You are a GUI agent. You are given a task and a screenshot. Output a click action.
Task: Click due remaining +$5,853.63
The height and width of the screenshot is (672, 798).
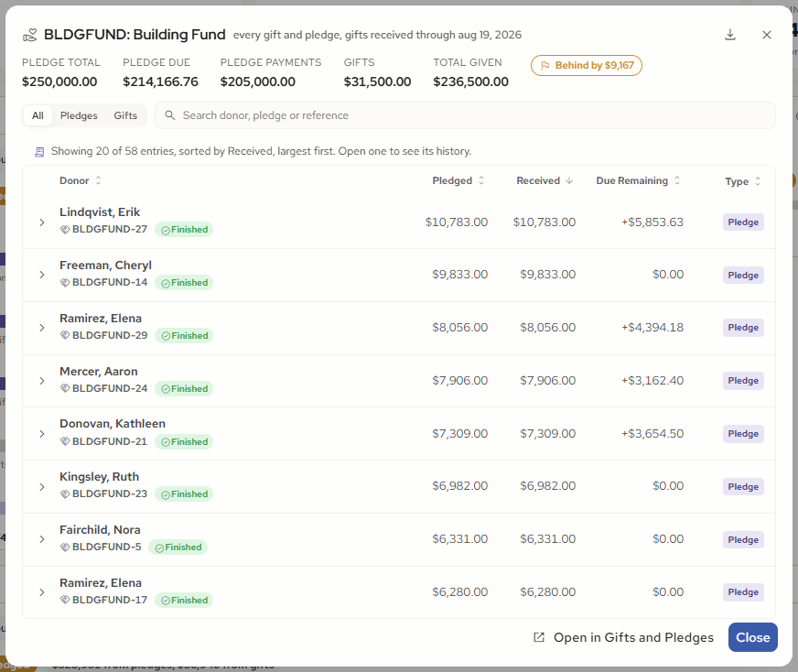click(x=652, y=222)
